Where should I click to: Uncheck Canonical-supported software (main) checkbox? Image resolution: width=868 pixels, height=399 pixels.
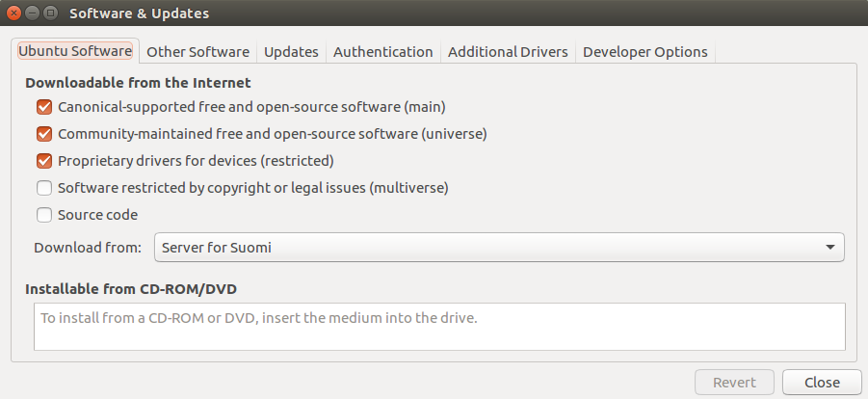click(43, 107)
